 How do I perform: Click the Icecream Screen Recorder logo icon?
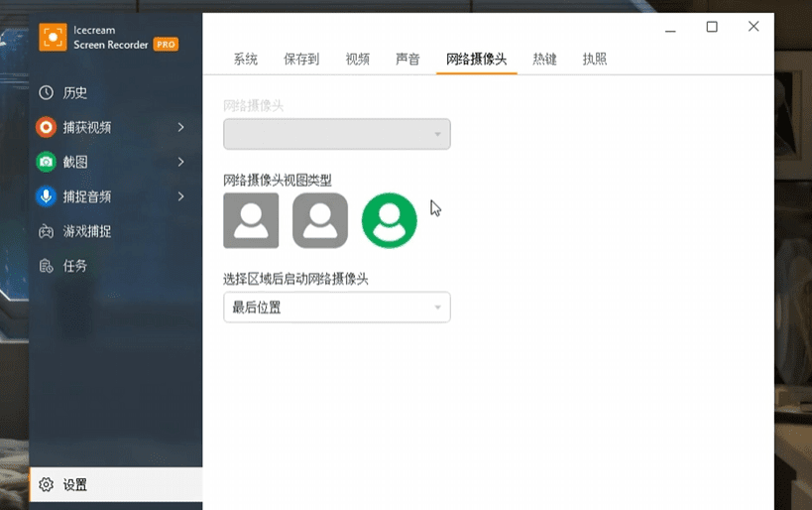click(x=53, y=38)
